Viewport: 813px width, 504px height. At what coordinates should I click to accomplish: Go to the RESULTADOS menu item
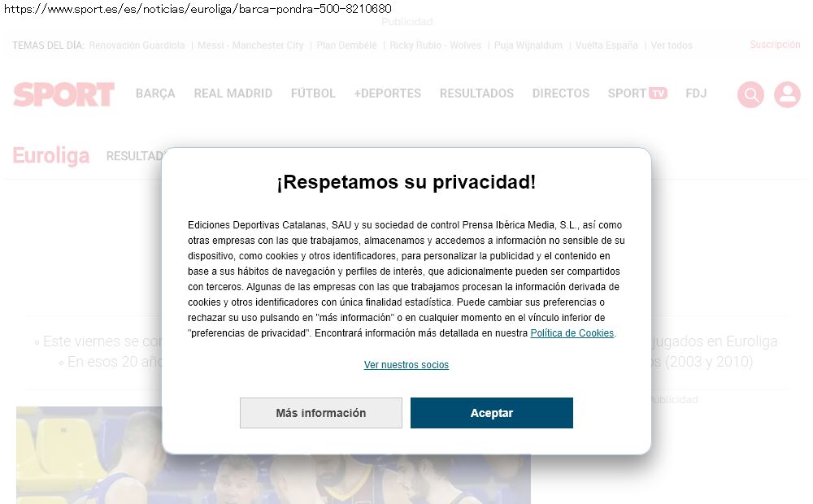pyautogui.click(x=476, y=93)
